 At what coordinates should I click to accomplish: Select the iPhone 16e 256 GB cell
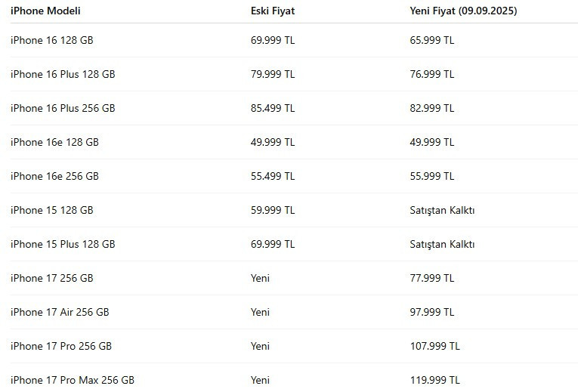54,176
